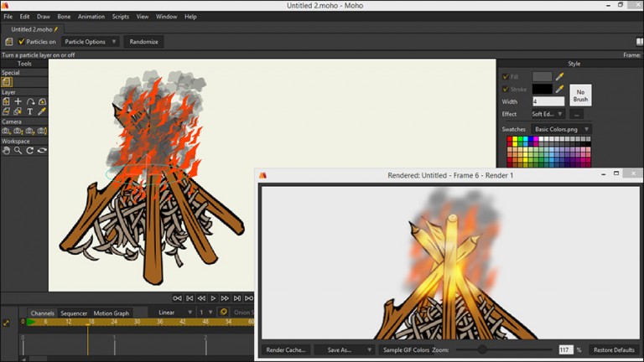Uncheck the Stroke checkbox
Screen dimensions: 644x362
click(506, 89)
